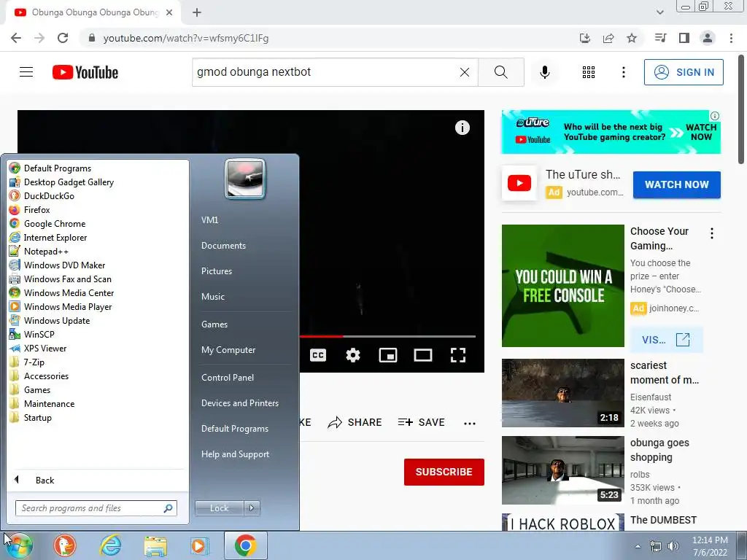Sign in to YouTube
747x560 pixels.
[x=684, y=72]
